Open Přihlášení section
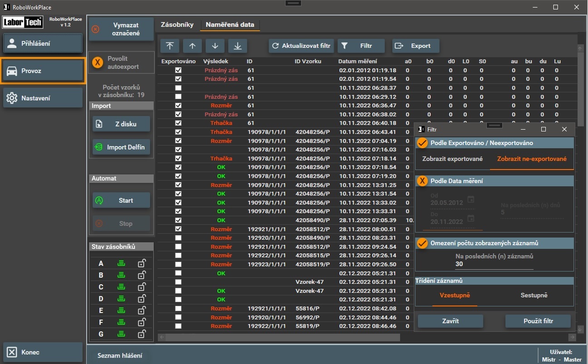The width and height of the screenshot is (588, 364). [x=43, y=44]
